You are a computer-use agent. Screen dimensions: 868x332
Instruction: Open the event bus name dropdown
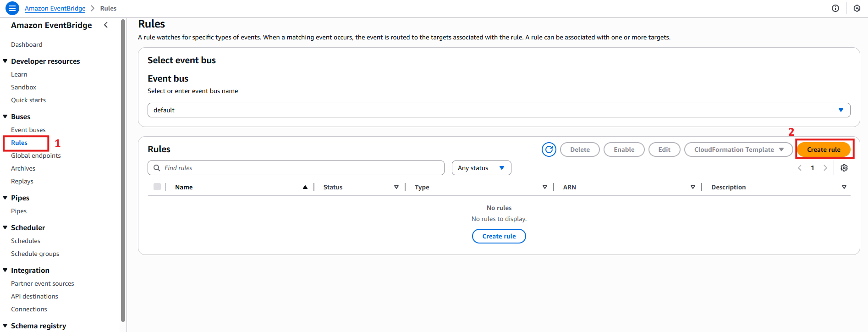[x=499, y=110]
